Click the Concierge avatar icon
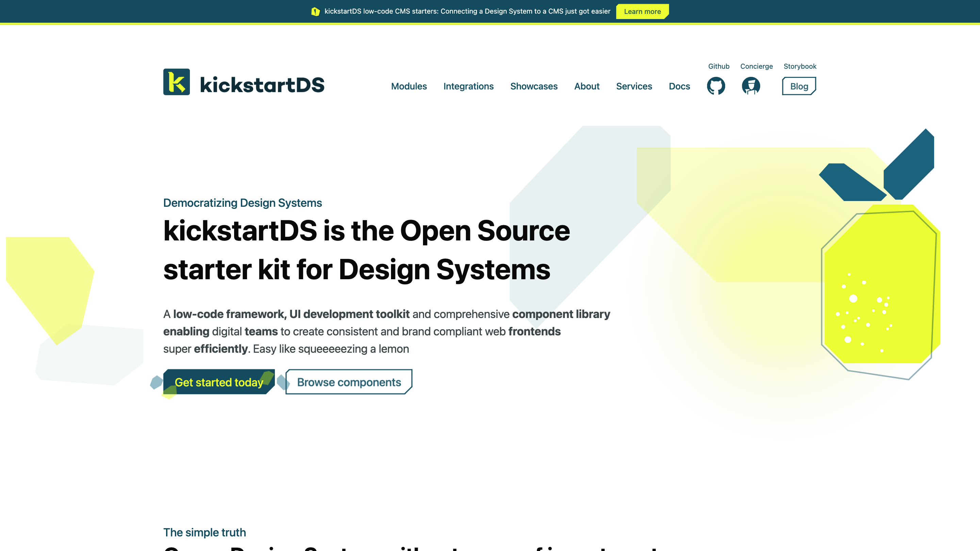The image size is (980, 551). pyautogui.click(x=751, y=86)
